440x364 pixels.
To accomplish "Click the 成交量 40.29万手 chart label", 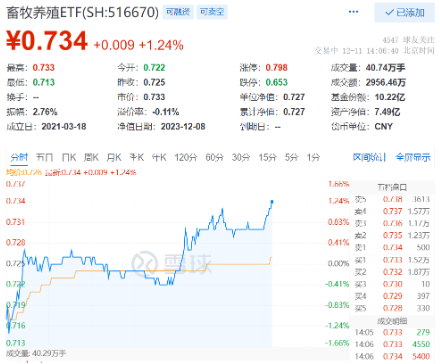I will (x=36, y=353).
